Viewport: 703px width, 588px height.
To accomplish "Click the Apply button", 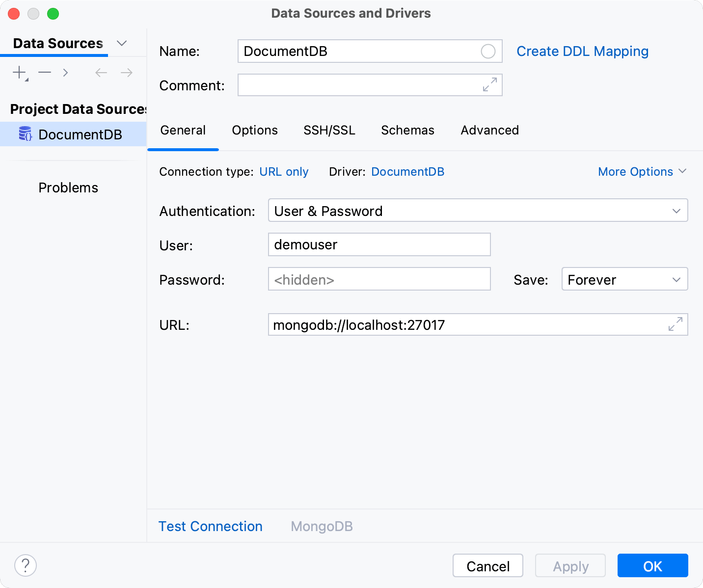I will click(570, 565).
